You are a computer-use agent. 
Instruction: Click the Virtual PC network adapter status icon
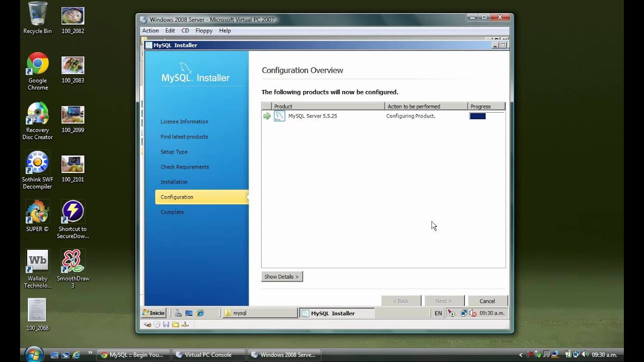(185, 325)
